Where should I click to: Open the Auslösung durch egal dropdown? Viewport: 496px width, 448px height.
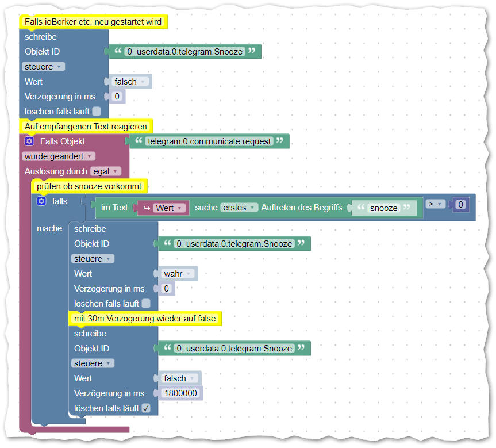click(106, 171)
